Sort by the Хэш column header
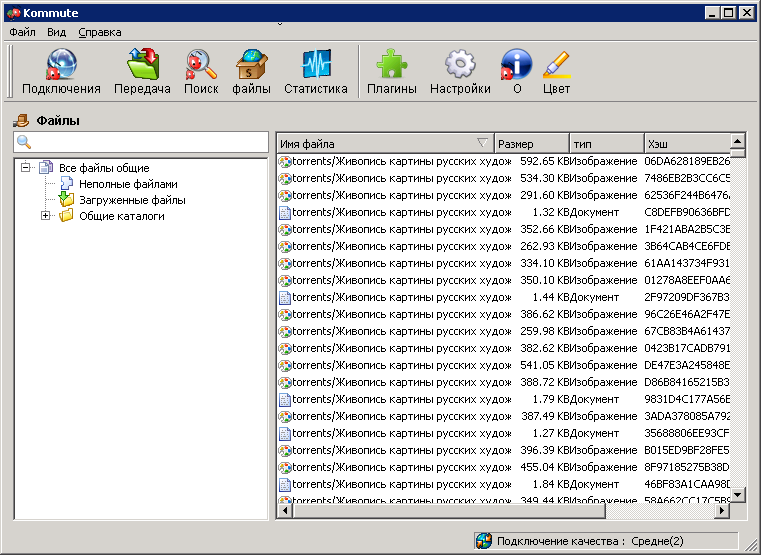Viewport: 761px width, 555px height. click(x=687, y=144)
